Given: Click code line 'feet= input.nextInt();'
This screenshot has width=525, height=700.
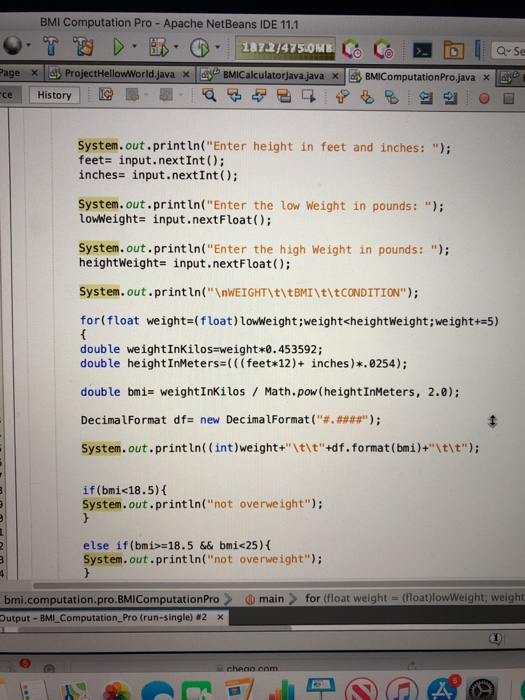Looking at the screenshot, I should (x=151, y=160).
